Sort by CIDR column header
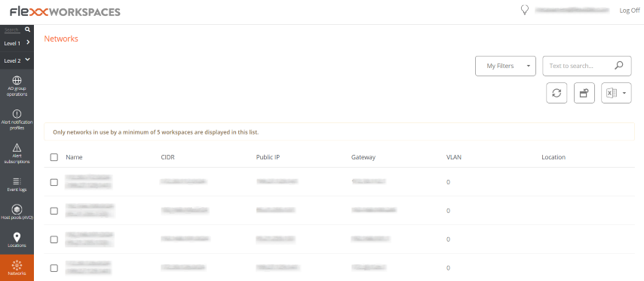Viewport: 644px width, 281px height. pos(167,157)
